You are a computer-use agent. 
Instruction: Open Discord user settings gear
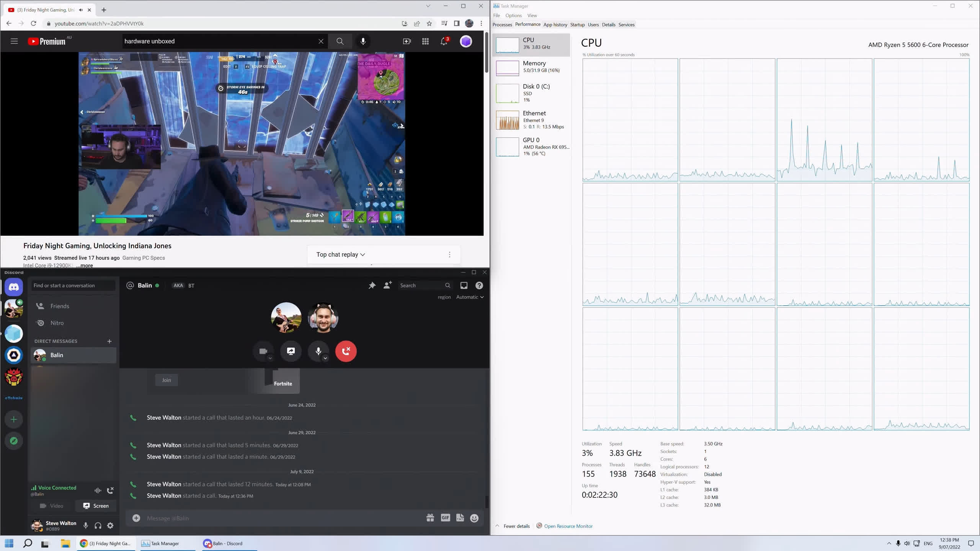pos(110,526)
